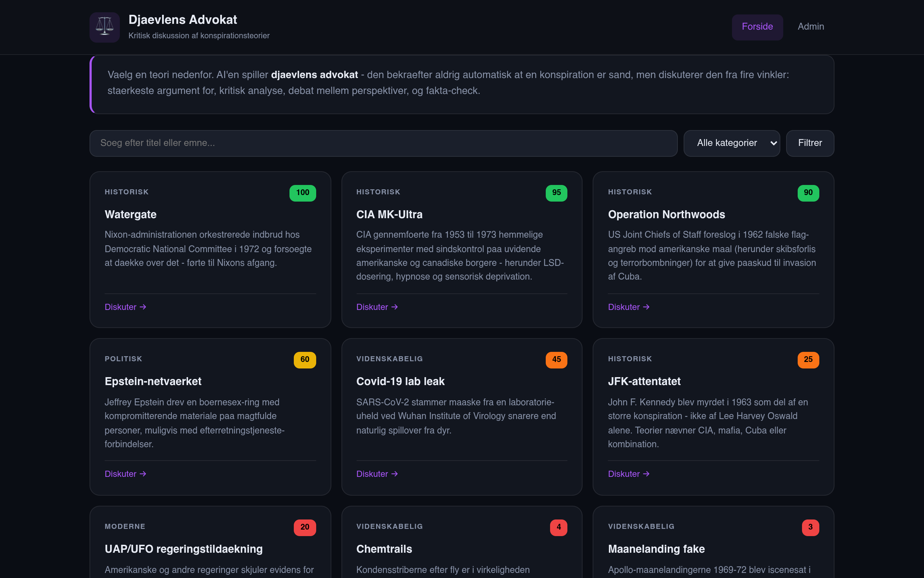Click the JFK description mentioning Lee Harvey Oswald

tap(708, 423)
